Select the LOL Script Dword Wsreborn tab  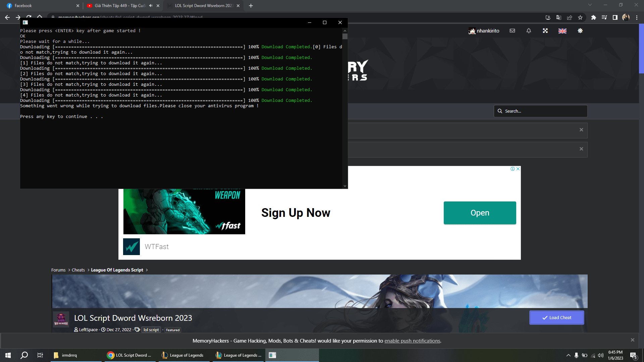[x=204, y=6]
